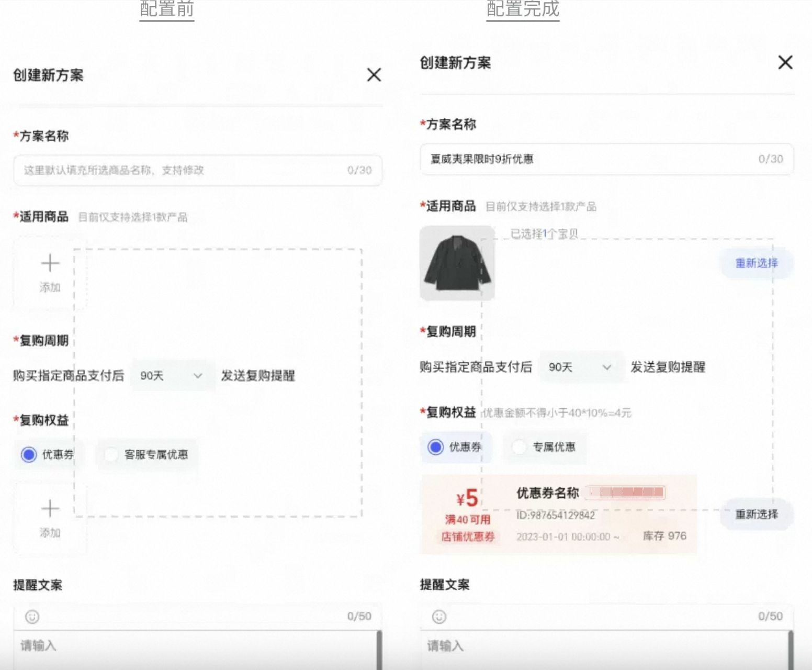Open emoji picker in right 提醒文案 box

tap(439, 617)
